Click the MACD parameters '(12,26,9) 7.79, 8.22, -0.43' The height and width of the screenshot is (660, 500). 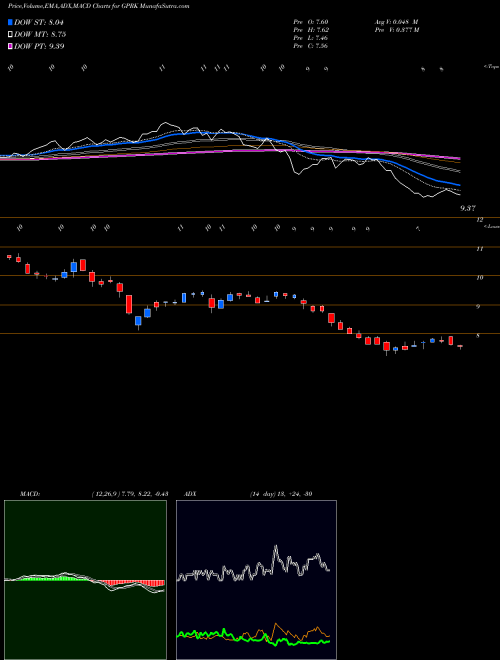point(130,494)
